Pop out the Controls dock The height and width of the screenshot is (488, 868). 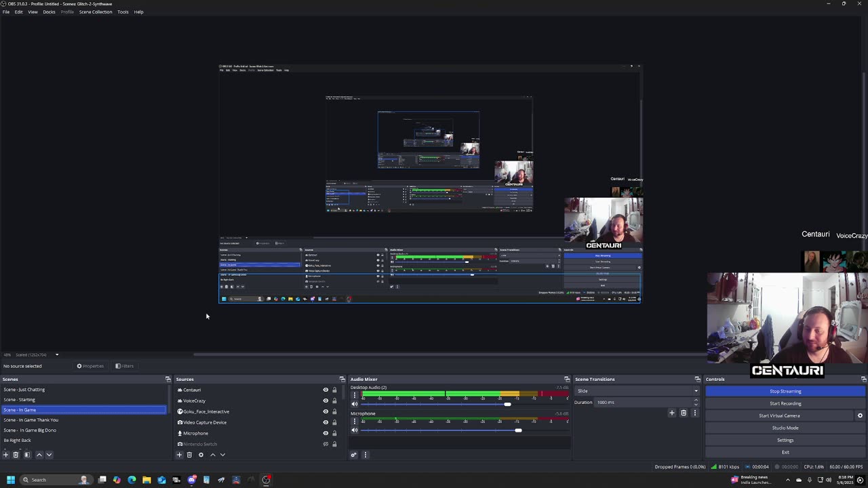(863, 379)
